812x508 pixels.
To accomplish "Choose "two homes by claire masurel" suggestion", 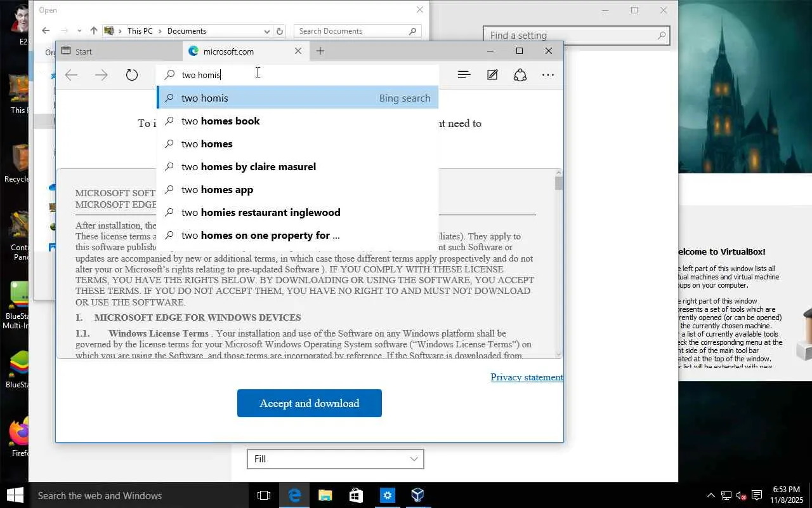I will click(297, 166).
